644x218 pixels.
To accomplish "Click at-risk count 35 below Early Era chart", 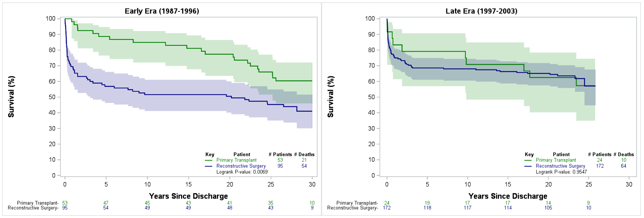I will pos(270,203).
